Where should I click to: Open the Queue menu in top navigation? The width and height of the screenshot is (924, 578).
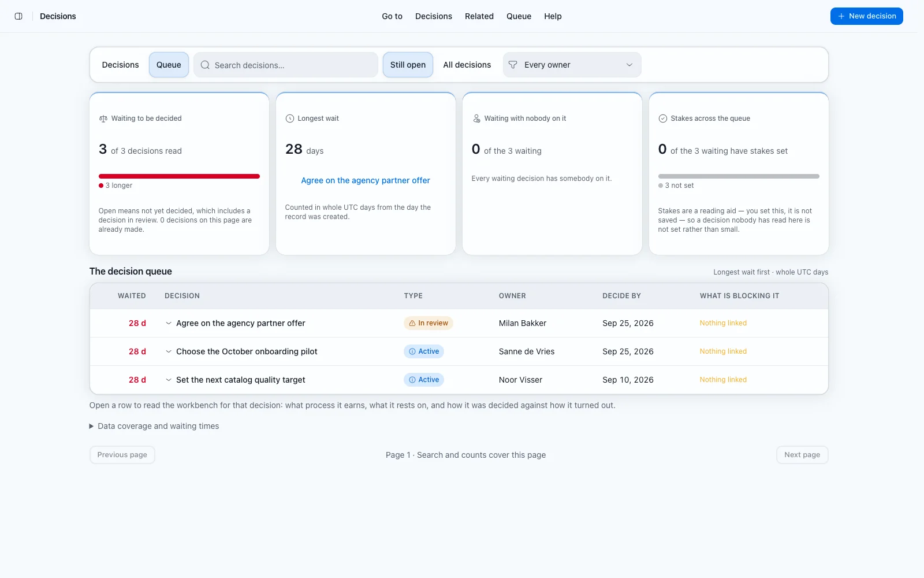click(519, 16)
